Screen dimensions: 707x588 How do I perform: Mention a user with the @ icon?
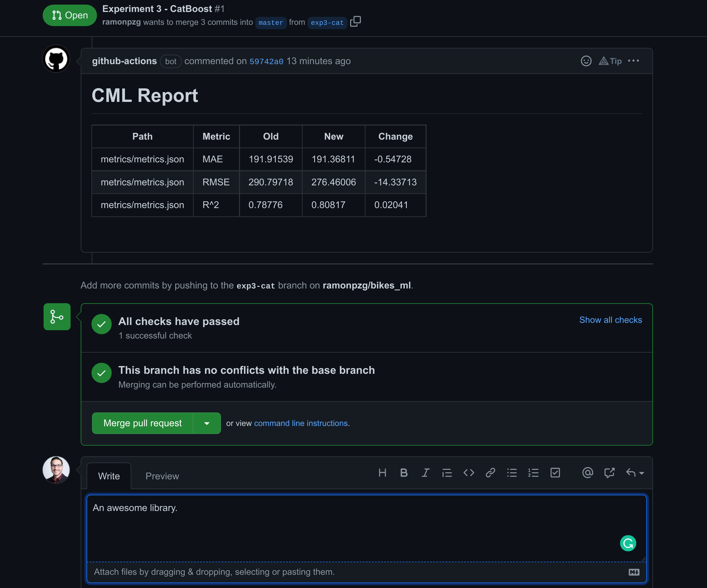pos(588,473)
